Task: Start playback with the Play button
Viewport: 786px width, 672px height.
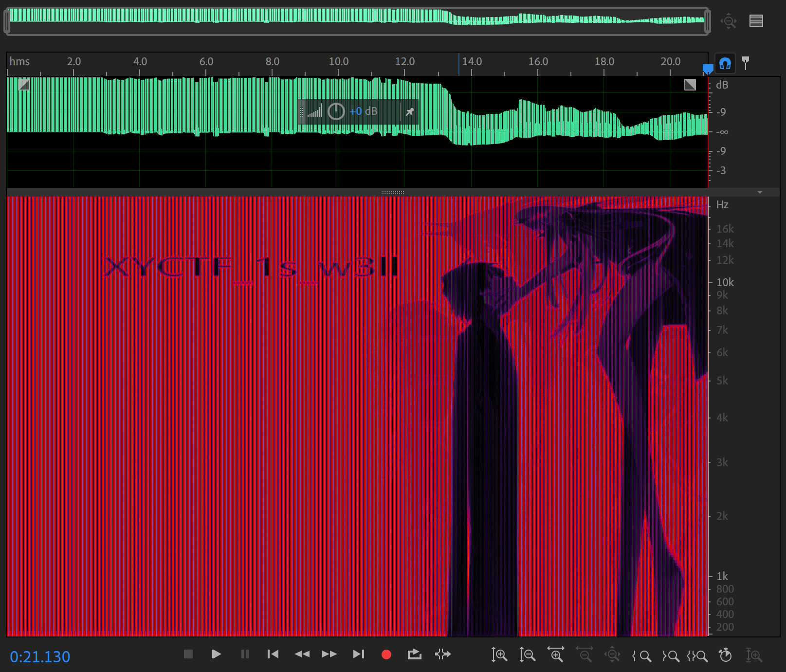Action: [217, 654]
